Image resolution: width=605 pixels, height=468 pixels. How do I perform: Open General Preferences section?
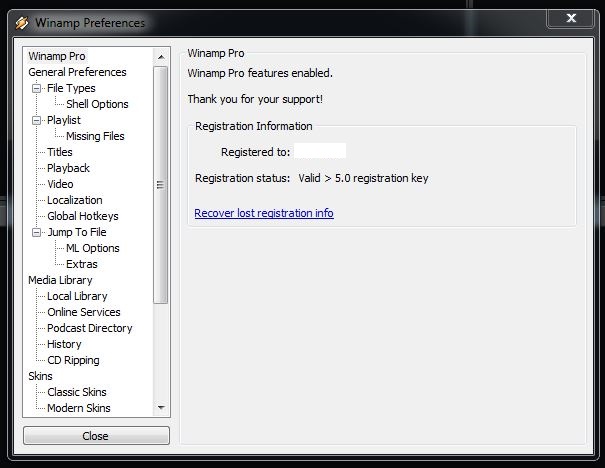click(77, 72)
